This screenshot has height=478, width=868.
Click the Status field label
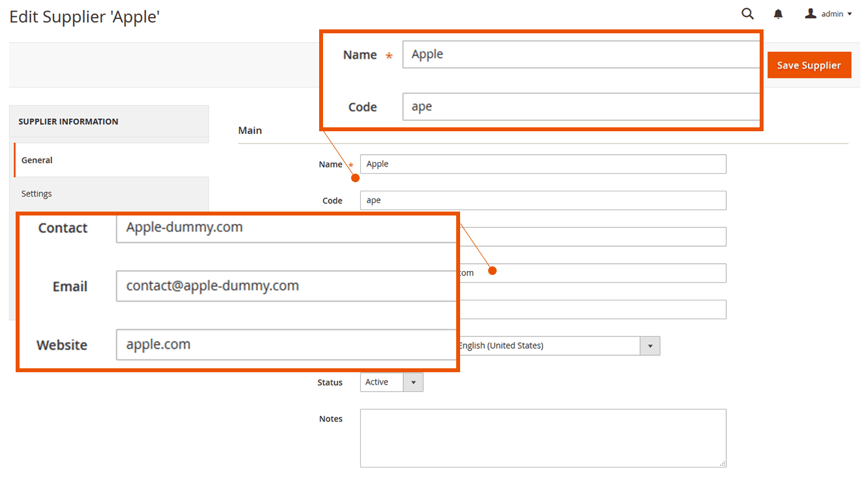[x=330, y=383]
